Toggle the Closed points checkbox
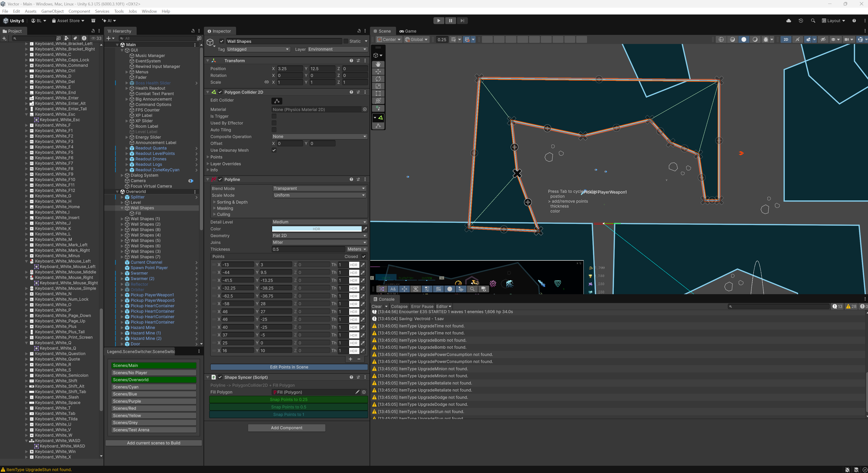 pyautogui.click(x=364, y=257)
